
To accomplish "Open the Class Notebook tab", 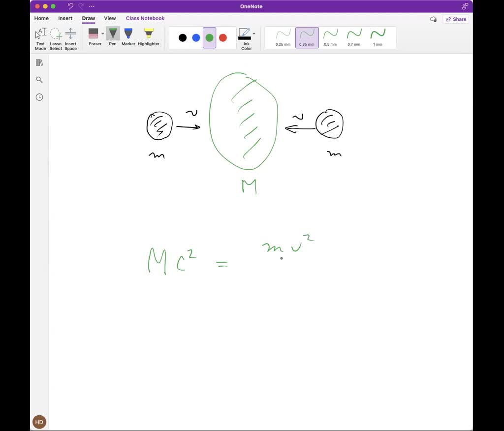I will 145,18.
